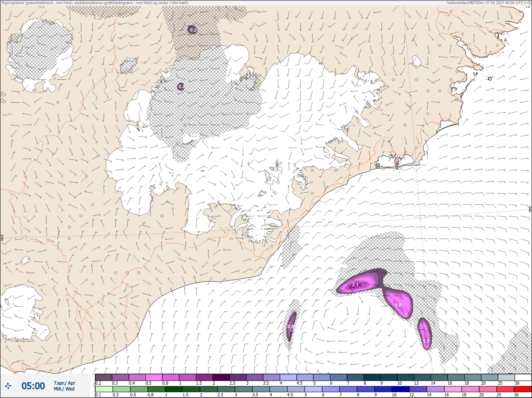Click the 1.2 precipitation value label
Image resolution: width=532 pixels, height=398 pixels.
426,341
